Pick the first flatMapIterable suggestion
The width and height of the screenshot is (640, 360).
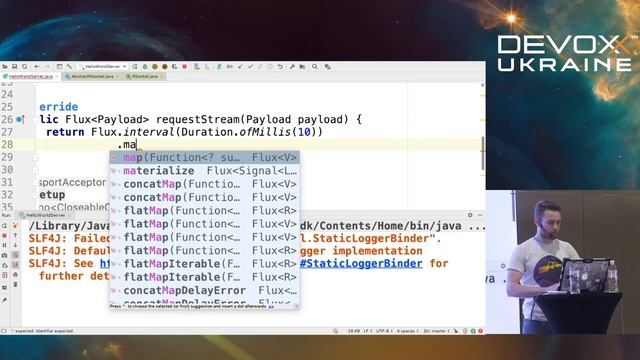[204, 264]
